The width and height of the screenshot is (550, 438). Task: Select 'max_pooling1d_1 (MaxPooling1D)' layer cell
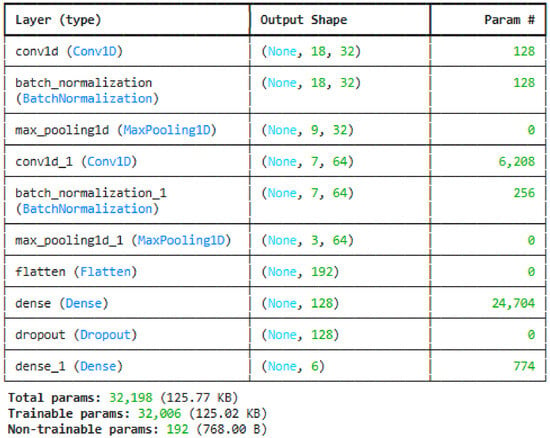coord(123,241)
